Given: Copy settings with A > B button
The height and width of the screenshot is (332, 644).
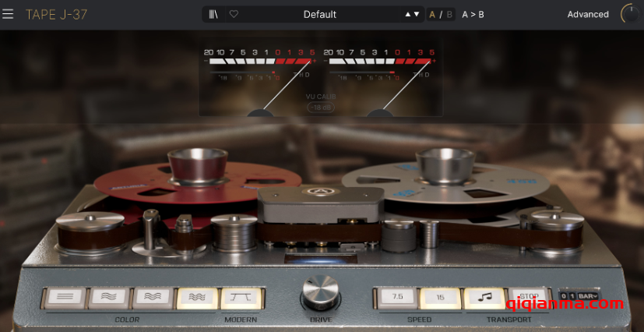Looking at the screenshot, I should pyautogui.click(x=473, y=15).
